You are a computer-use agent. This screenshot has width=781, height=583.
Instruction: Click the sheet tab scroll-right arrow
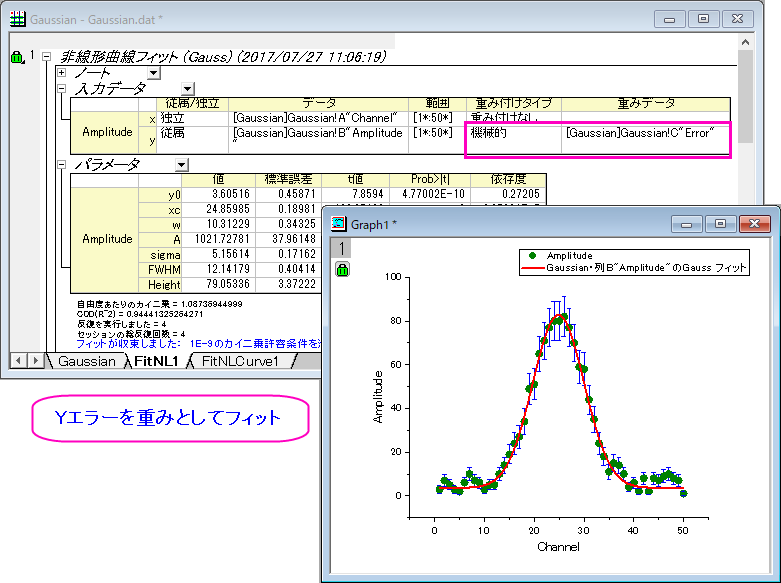pos(35,360)
